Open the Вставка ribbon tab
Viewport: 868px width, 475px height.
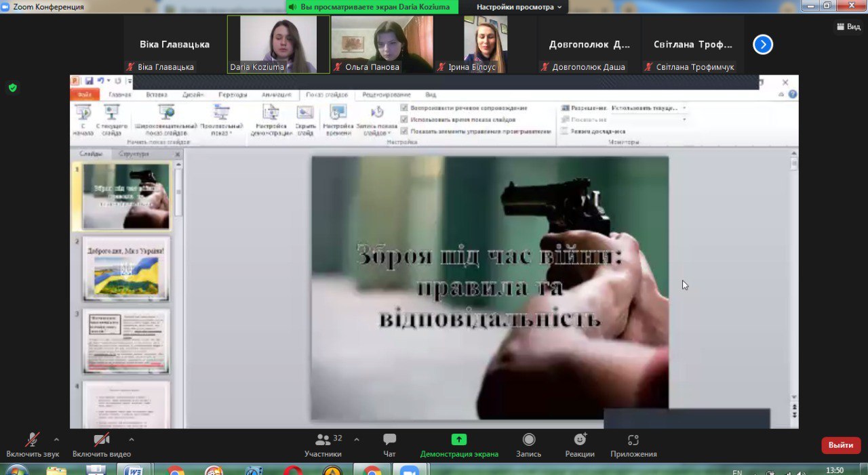click(x=157, y=95)
